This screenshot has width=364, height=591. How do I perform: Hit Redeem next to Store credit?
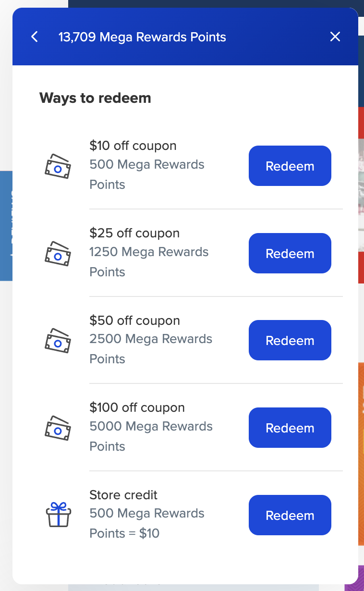(290, 515)
